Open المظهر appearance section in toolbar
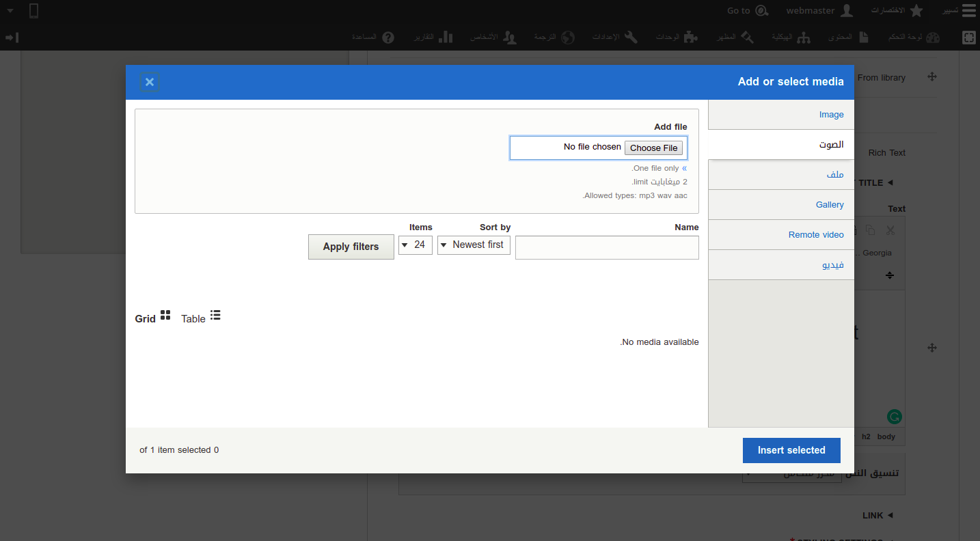 click(735, 38)
